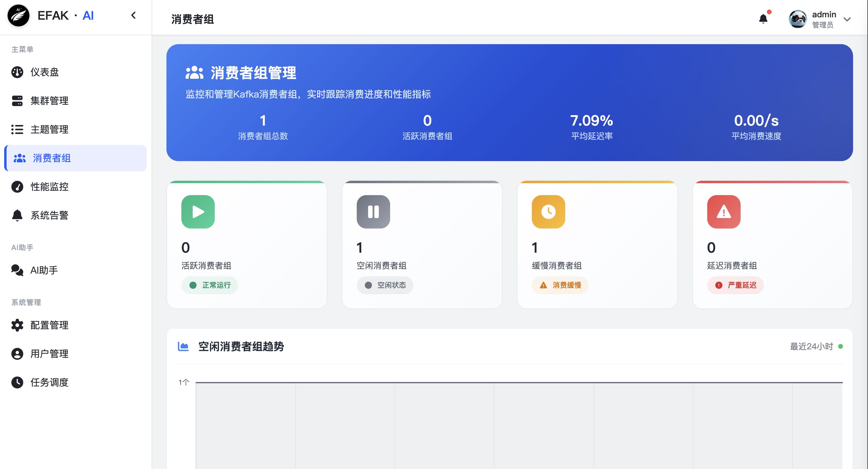The image size is (868, 469).
Task: Go to 集群管理 menu item
Action: [49, 101]
